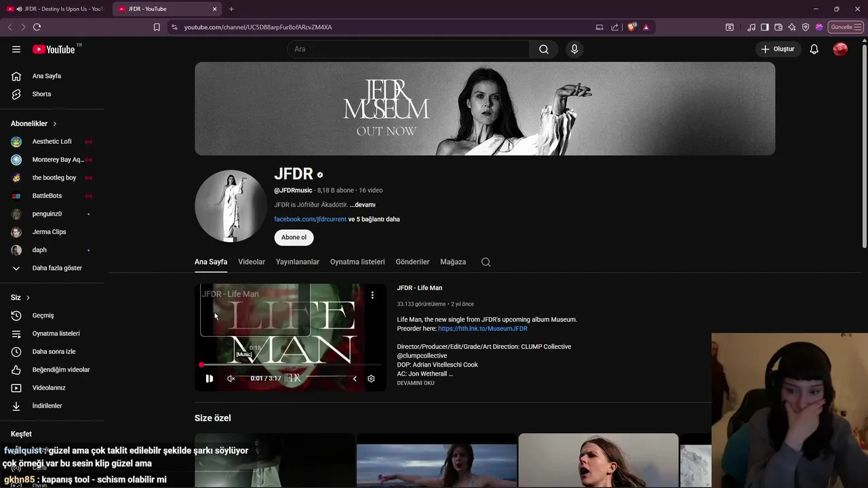
Task: Select the Ana Sayfa channel tab
Action: pyautogui.click(x=211, y=262)
